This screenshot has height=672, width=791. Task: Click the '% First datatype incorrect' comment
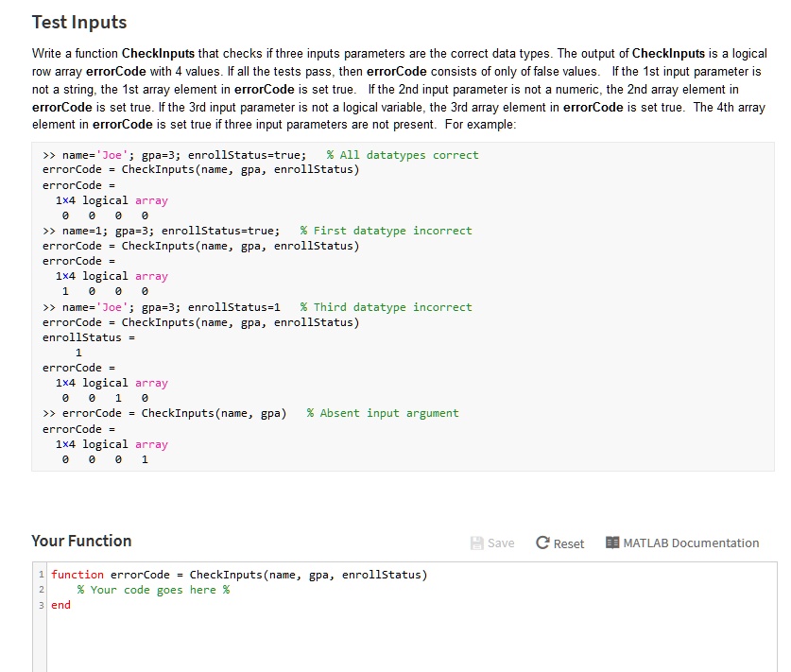[386, 231]
